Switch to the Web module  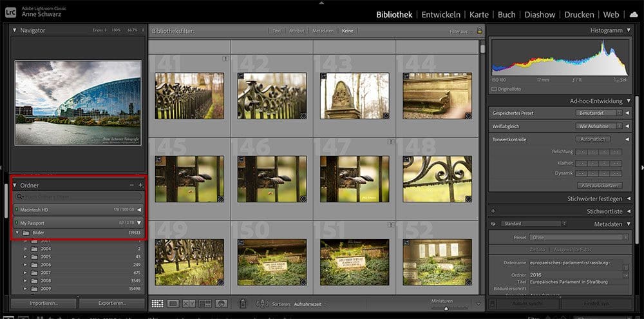coord(611,15)
